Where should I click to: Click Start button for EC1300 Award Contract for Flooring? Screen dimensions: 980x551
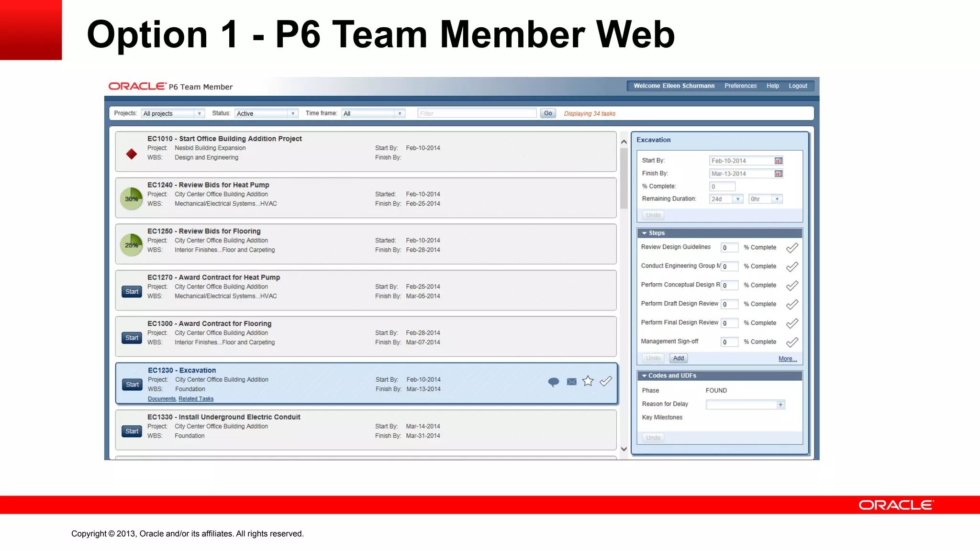[132, 338]
